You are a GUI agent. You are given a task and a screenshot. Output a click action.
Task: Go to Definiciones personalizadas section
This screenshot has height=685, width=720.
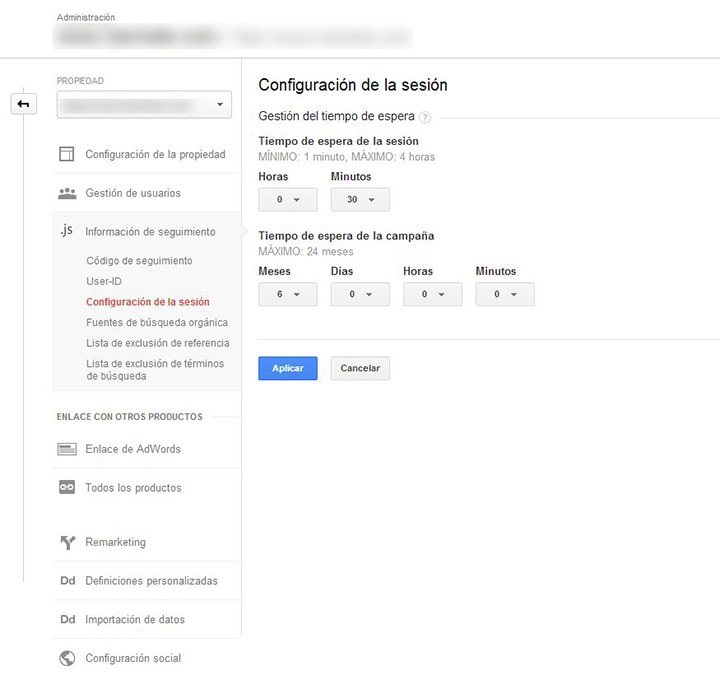pos(151,581)
